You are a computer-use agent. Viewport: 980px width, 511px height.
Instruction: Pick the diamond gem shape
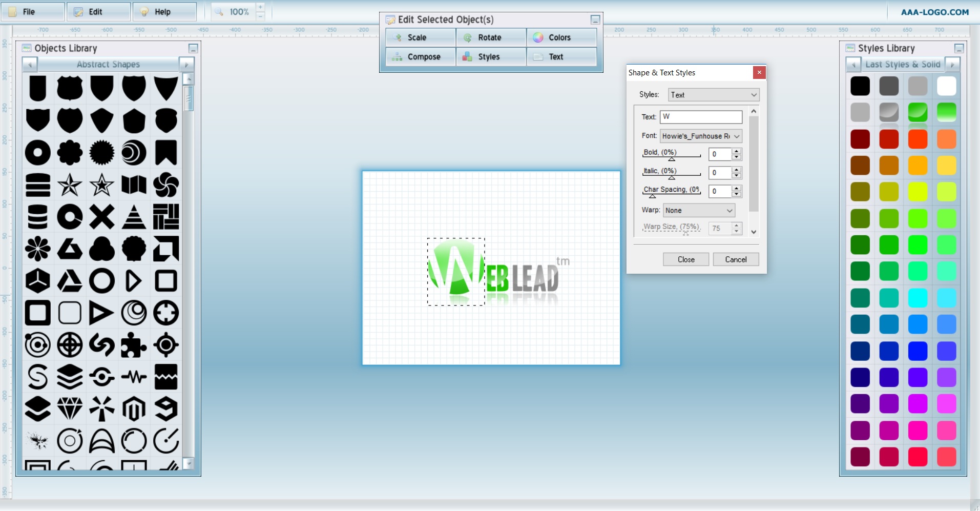tap(70, 408)
